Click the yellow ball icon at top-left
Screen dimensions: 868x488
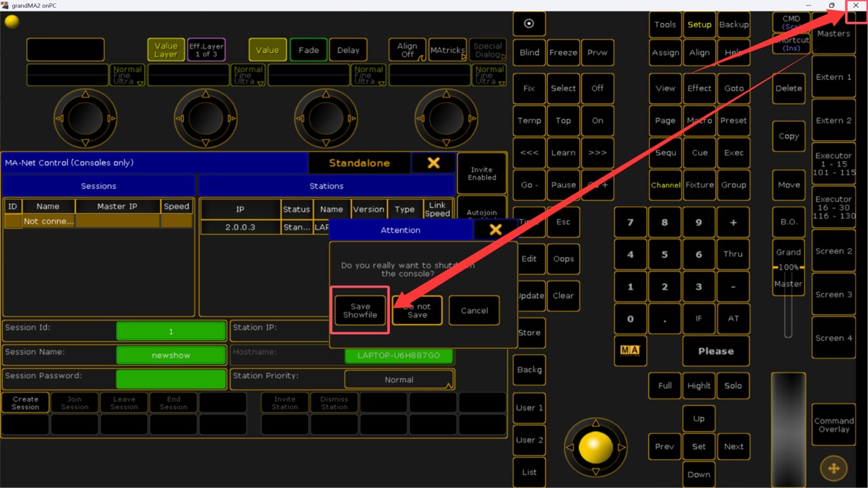[12, 22]
